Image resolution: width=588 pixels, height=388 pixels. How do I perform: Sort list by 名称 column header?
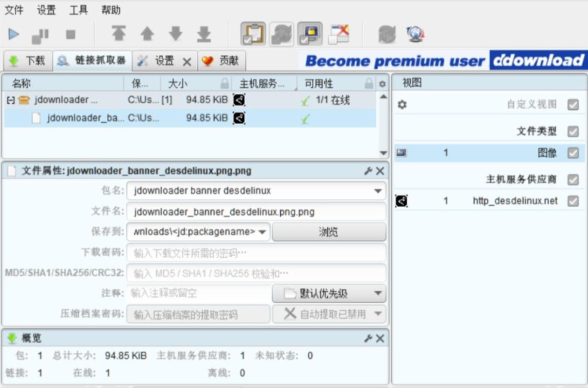coord(63,84)
